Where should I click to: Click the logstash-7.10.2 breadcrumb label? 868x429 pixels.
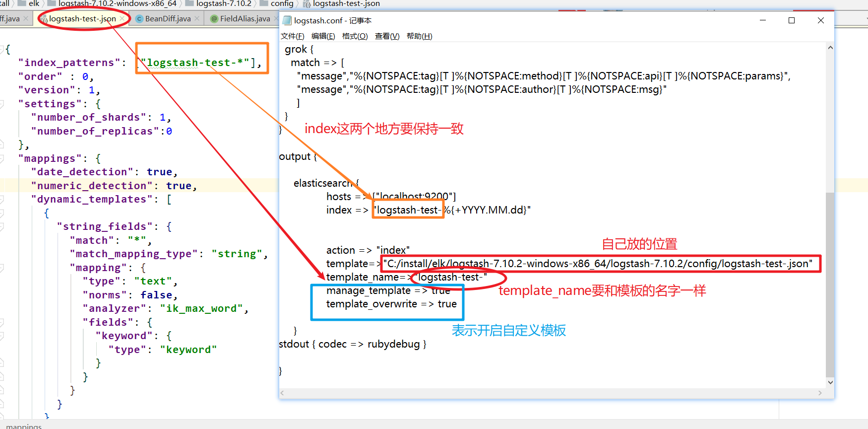[224, 3]
